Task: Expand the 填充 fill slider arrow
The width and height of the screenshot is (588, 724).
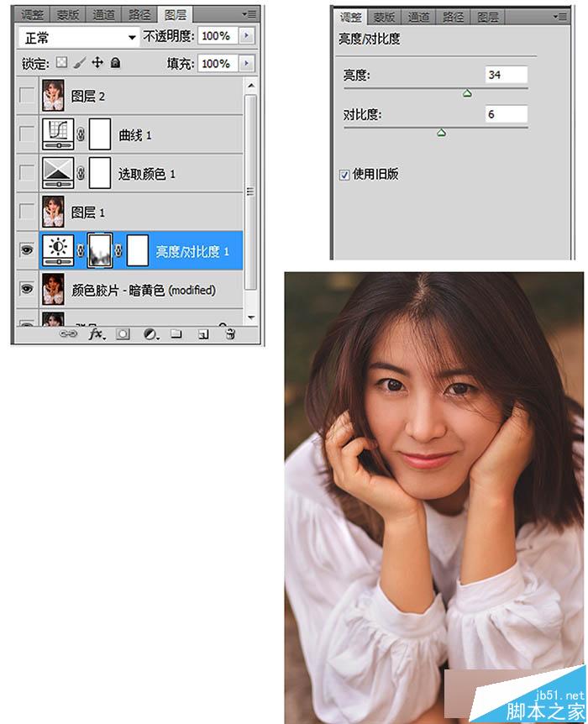Action: [247, 63]
